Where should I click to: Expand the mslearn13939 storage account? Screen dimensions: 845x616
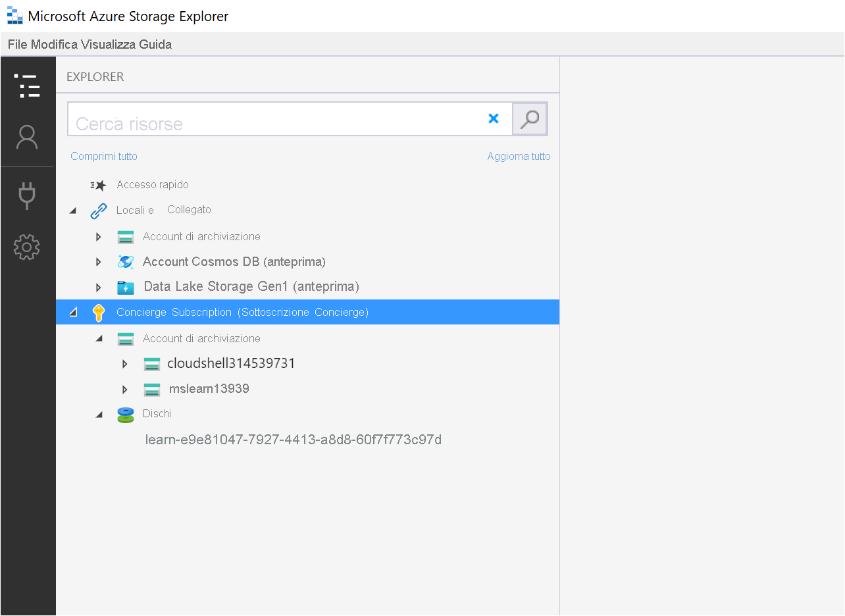[x=125, y=390]
